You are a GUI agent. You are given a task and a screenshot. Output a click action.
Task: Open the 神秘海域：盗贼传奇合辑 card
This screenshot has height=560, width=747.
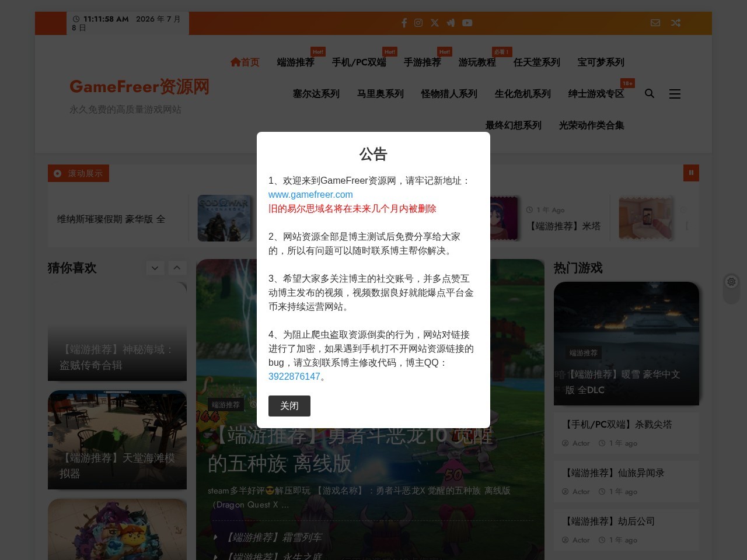pyautogui.click(x=117, y=357)
